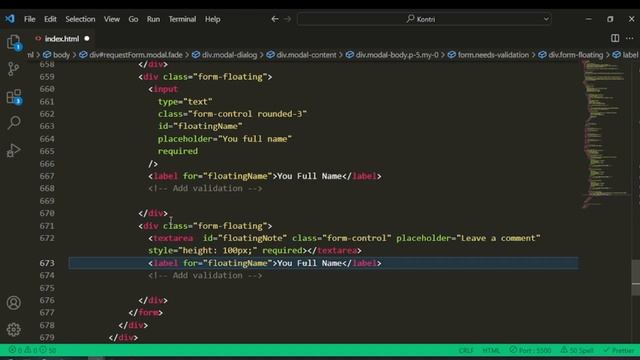The height and width of the screenshot is (360, 640).
Task: Click the highlighted label line 673
Action: pos(323,263)
